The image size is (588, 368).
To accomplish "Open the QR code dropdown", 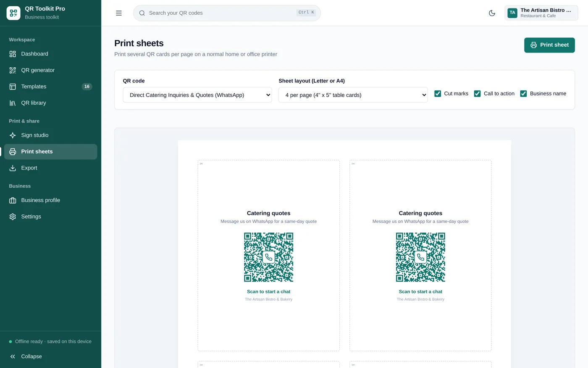I will tap(197, 95).
